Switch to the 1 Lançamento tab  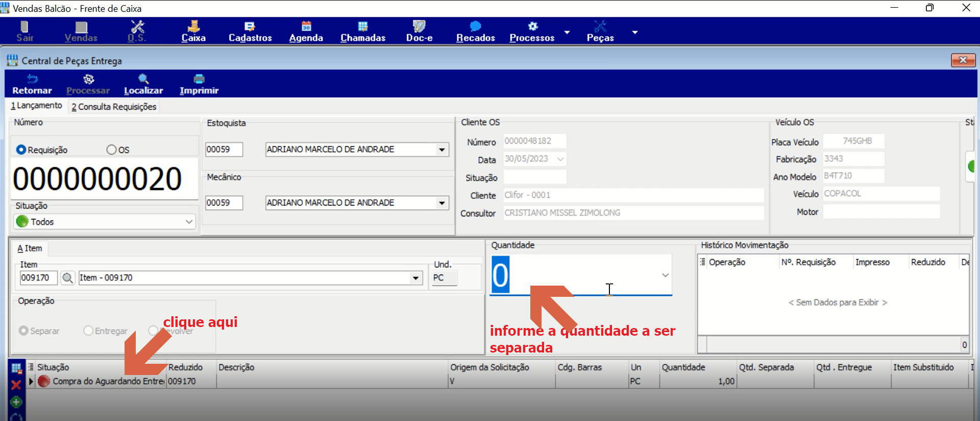(x=36, y=105)
